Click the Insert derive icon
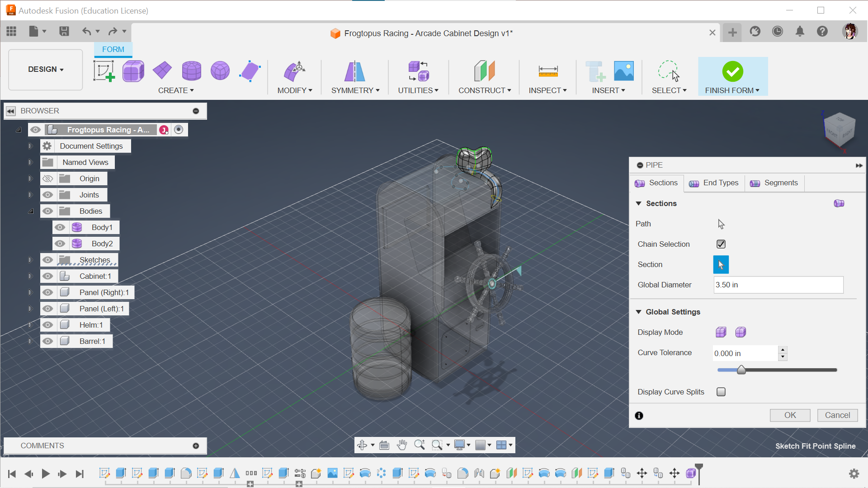Screen dimensions: 868x488 click(x=595, y=71)
